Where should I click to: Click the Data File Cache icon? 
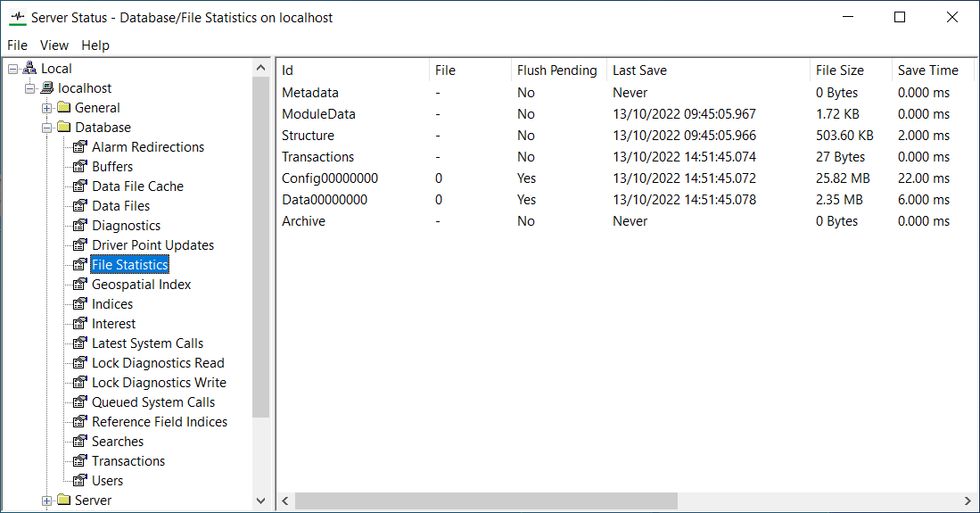(x=80, y=186)
